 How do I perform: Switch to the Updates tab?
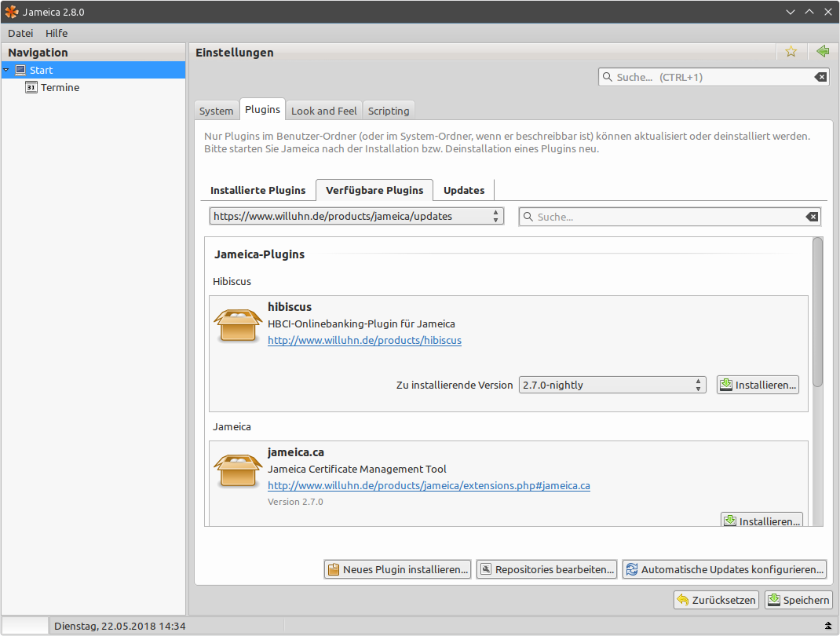[464, 190]
